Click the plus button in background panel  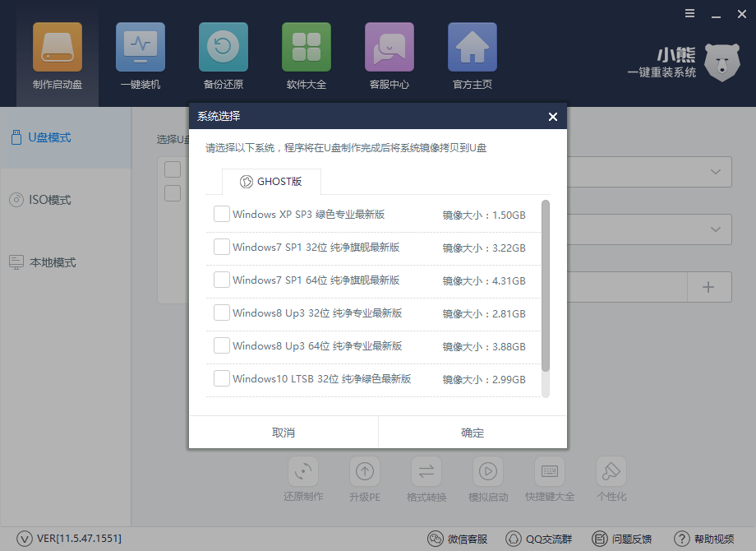(x=708, y=287)
